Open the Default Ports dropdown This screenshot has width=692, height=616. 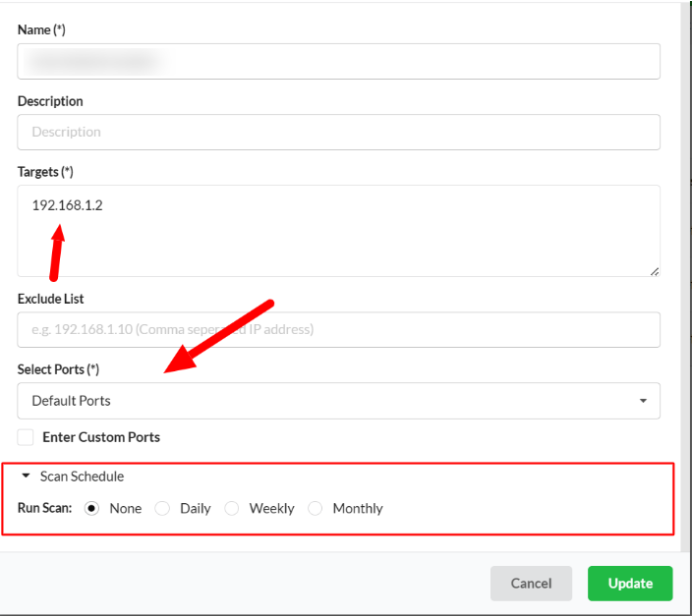(x=338, y=401)
